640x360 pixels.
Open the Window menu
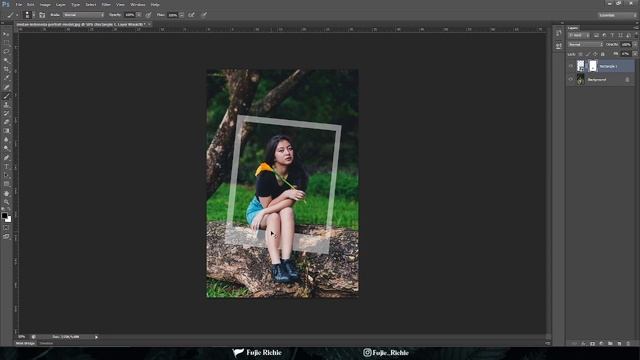pyautogui.click(x=138, y=4)
